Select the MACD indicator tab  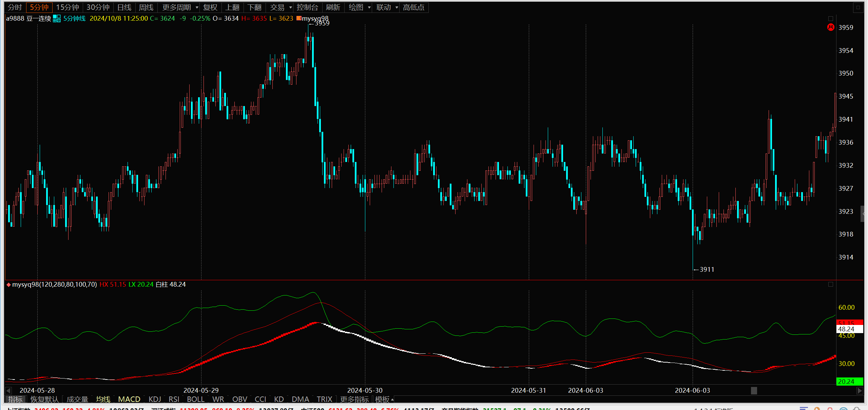click(129, 399)
